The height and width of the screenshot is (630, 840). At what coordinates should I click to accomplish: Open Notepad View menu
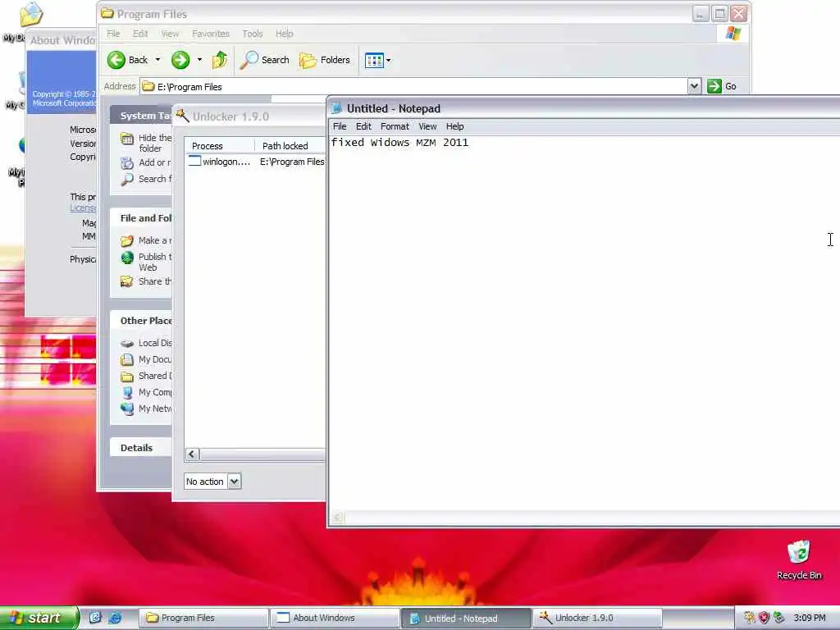coord(427,126)
